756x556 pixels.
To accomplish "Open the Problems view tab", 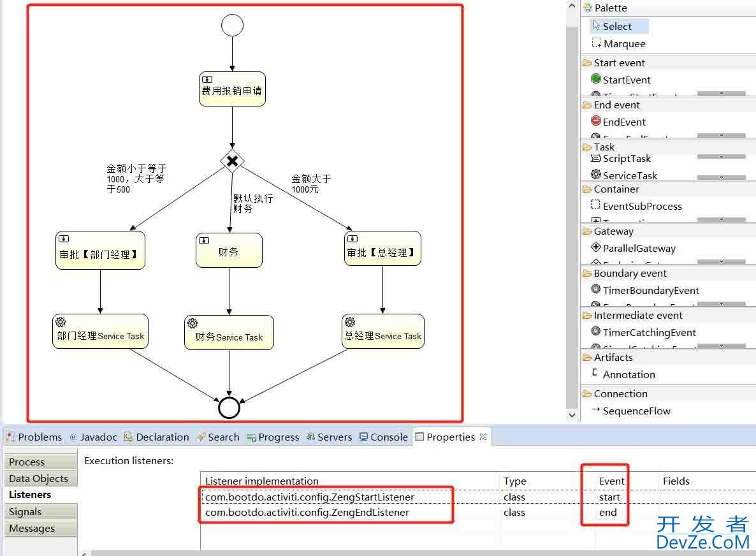I will (40, 437).
